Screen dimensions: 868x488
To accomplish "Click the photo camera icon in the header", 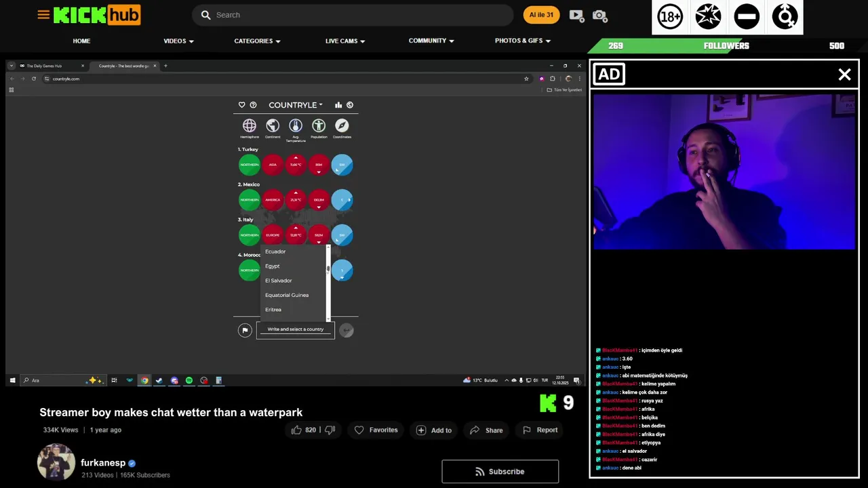I will [x=599, y=15].
